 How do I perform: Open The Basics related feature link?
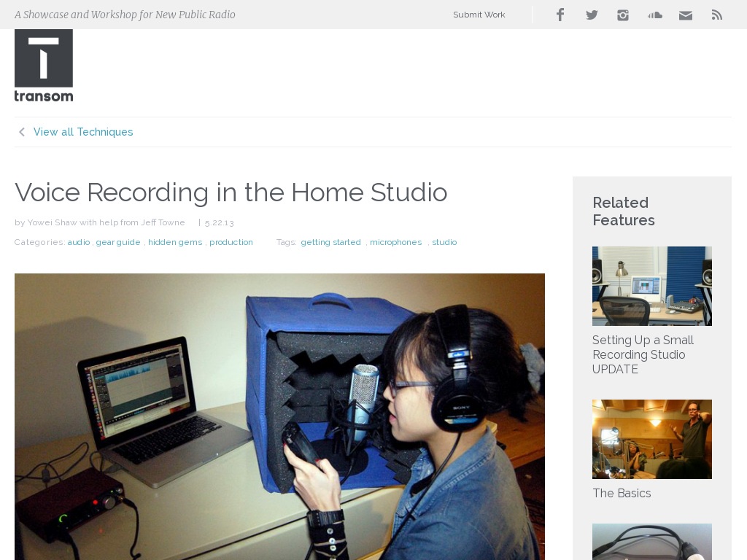[x=622, y=494]
